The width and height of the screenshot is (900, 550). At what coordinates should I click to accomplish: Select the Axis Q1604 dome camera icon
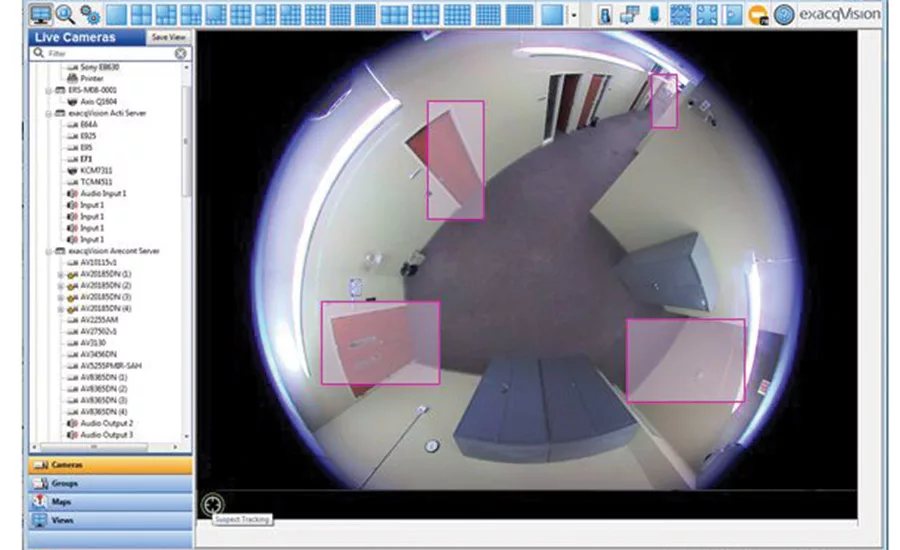pos(72,101)
